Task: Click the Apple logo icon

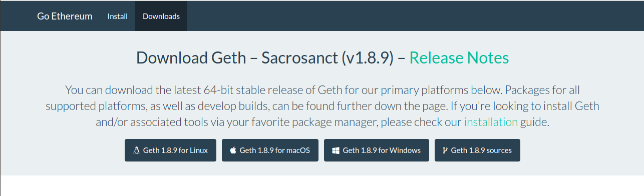Action: pyautogui.click(x=233, y=150)
